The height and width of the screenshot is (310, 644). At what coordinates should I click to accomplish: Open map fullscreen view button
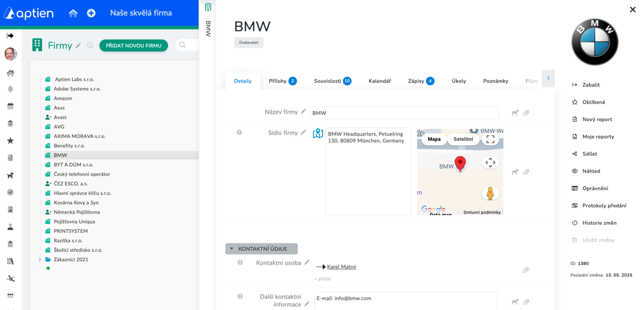tap(490, 139)
